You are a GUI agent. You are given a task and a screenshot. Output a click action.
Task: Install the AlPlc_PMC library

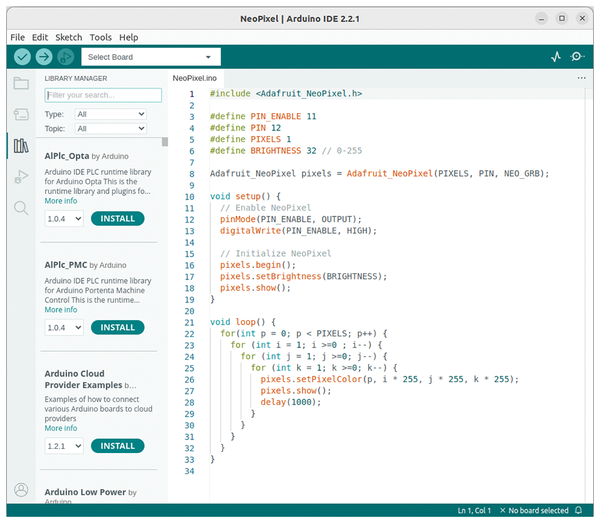[117, 327]
